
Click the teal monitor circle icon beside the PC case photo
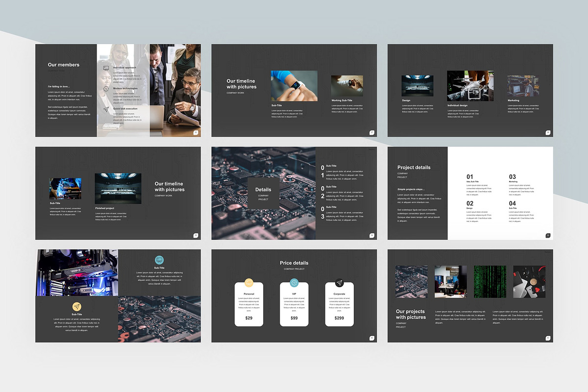pyautogui.click(x=159, y=260)
